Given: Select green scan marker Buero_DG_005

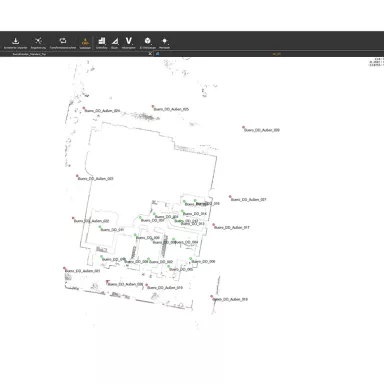Looking at the screenshot, I should point(169,267).
